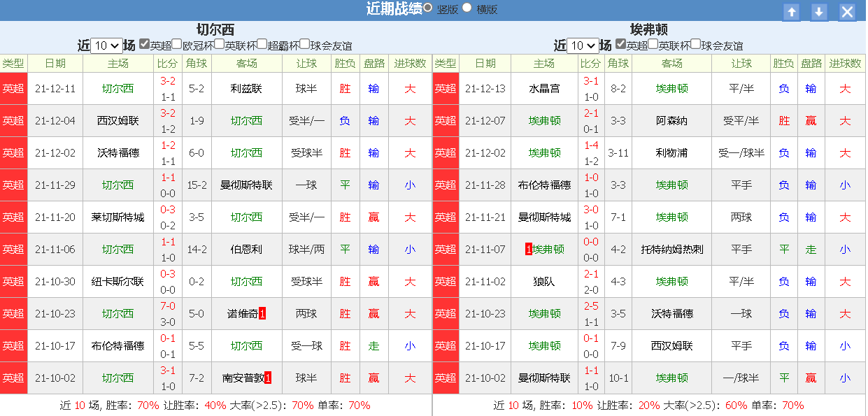Click handicap 受一/球半 in Everton's table
The width and height of the screenshot is (868, 416).
741,153
